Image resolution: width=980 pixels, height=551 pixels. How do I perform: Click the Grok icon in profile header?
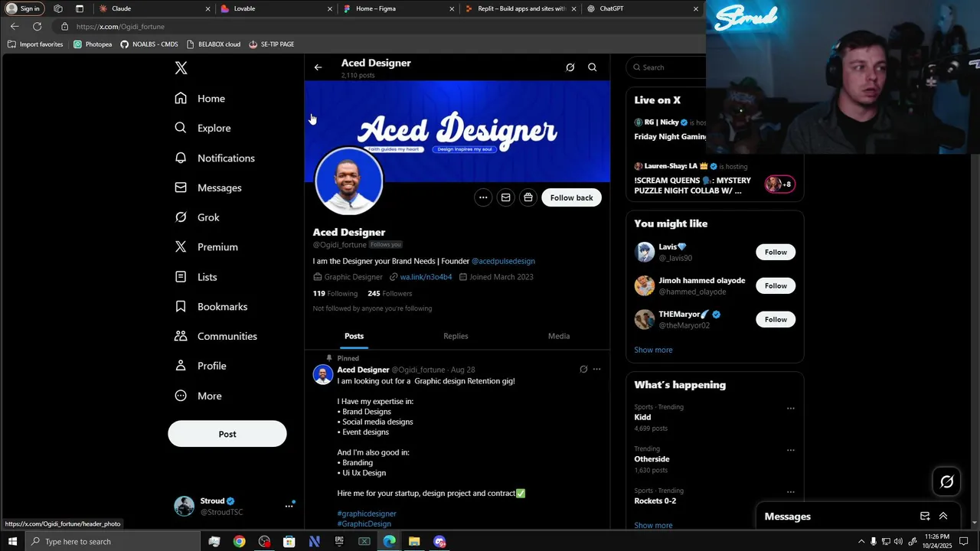[570, 67]
